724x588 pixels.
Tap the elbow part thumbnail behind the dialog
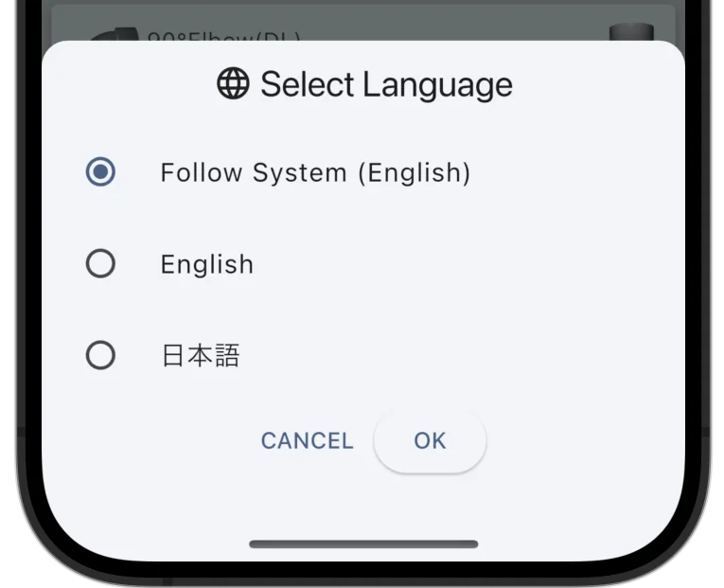click(x=114, y=34)
